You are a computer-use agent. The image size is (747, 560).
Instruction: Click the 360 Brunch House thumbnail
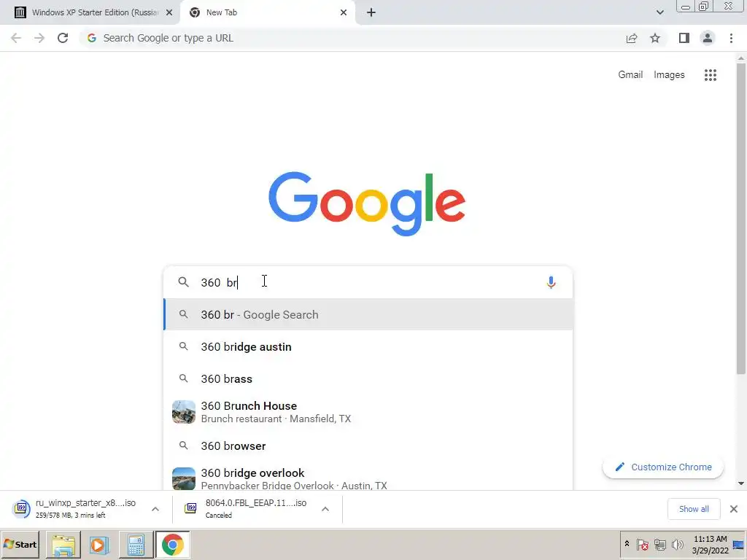tap(183, 412)
